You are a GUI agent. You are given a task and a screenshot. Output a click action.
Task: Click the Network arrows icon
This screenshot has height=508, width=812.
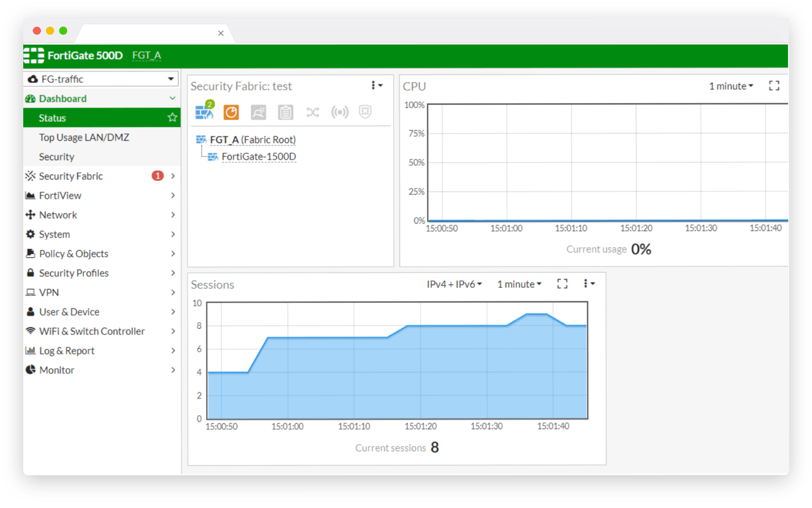[x=30, y=215]
